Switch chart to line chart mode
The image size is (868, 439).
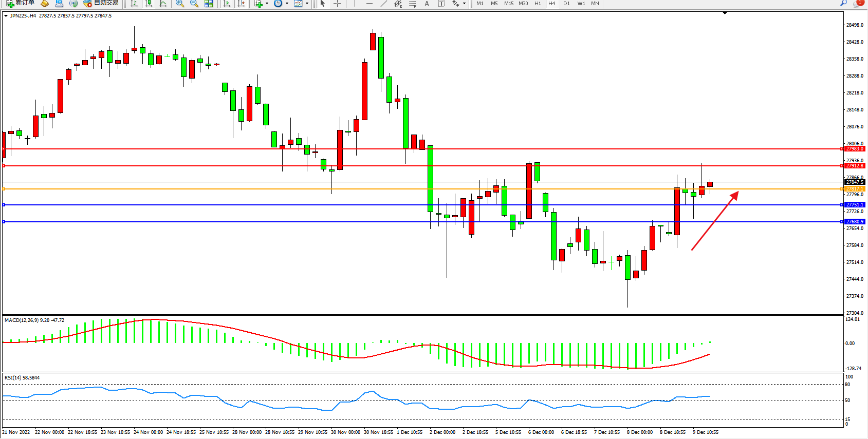163,4
